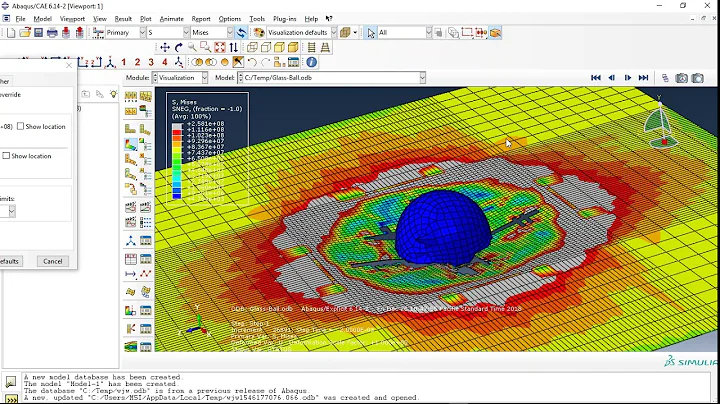Step to the previous frame
This screenshot has width=720, height=404.
tap(612, 78)
